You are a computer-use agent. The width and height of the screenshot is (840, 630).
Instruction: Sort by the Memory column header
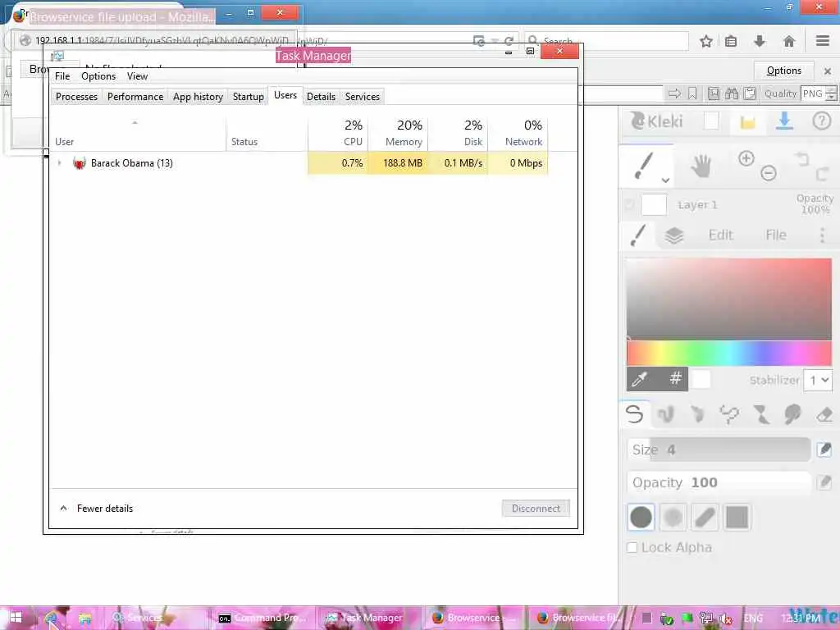(398, 133)
